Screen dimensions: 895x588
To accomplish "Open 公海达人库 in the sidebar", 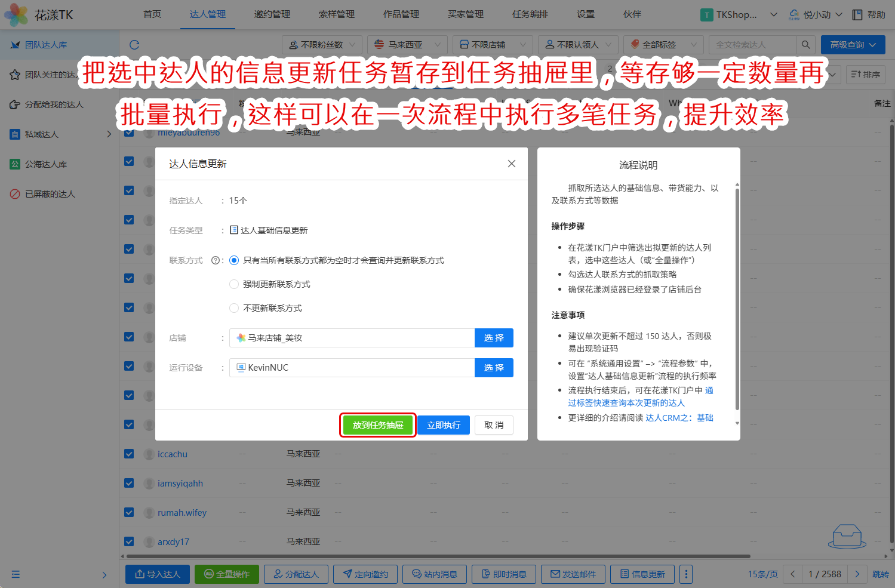I will [x=46, y=164].
